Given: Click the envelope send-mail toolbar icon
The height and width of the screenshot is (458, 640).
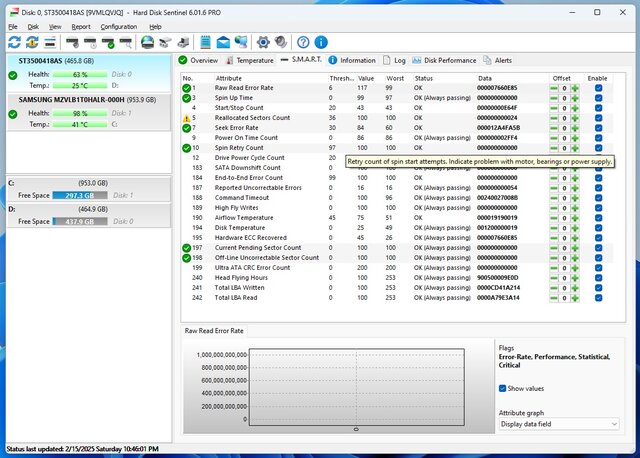Looking at the screenshot, I should coord(222,42).
